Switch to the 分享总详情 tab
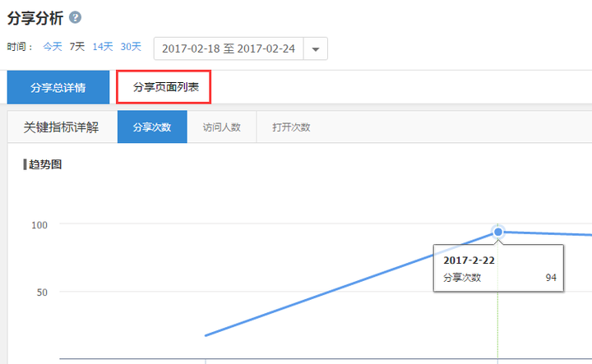This screenshot has height=364, width=592. click(x=58, y=87)
